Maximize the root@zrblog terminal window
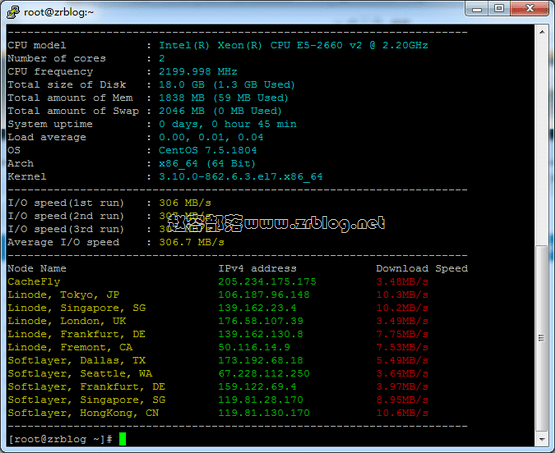Viewport: 555px width, 453px height. (499, 9)
